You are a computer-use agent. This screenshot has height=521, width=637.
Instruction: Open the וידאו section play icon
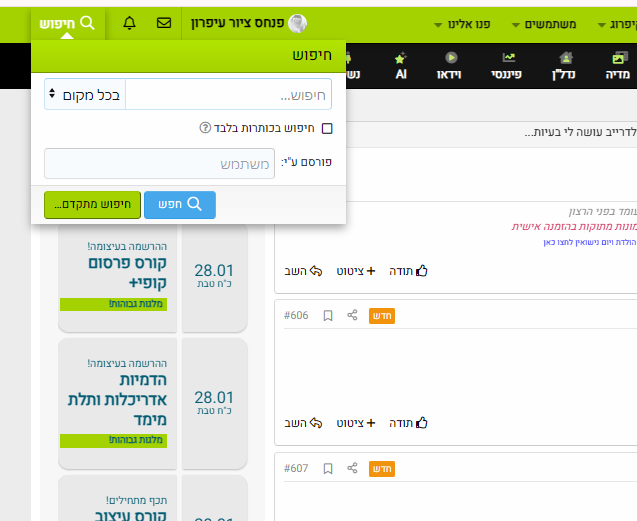click(x=451, y=58)
